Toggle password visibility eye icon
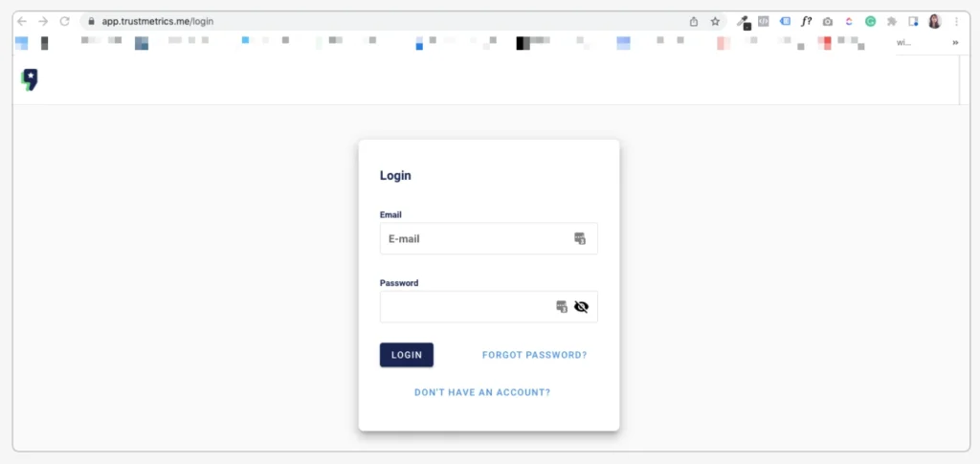980x464 pixels. point(581,307)
